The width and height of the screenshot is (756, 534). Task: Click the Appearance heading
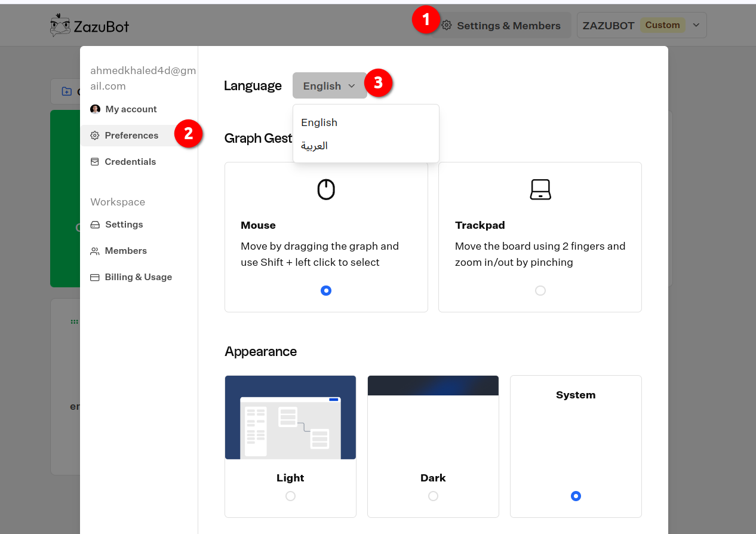pyautogui.click(x=261, y=351)
